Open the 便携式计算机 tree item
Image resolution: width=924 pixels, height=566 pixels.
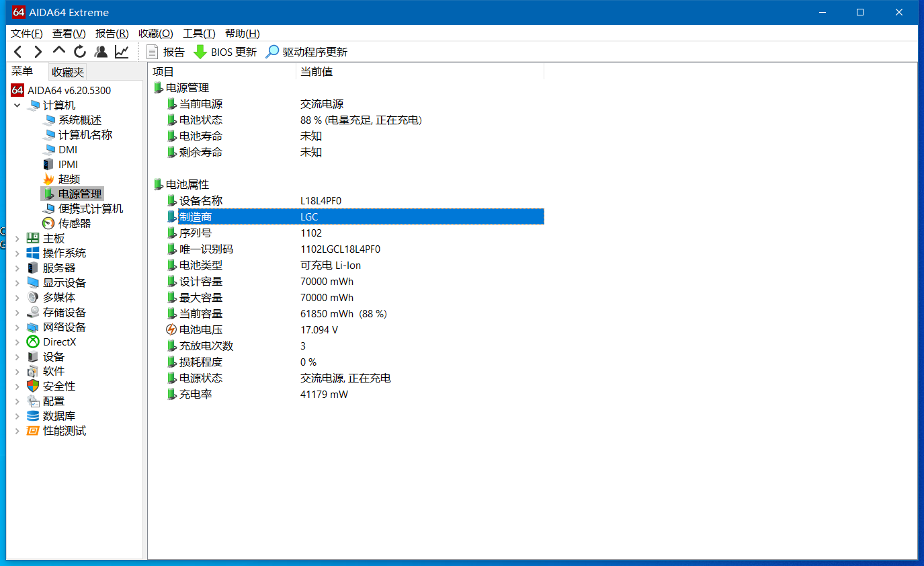click(83, 208)
